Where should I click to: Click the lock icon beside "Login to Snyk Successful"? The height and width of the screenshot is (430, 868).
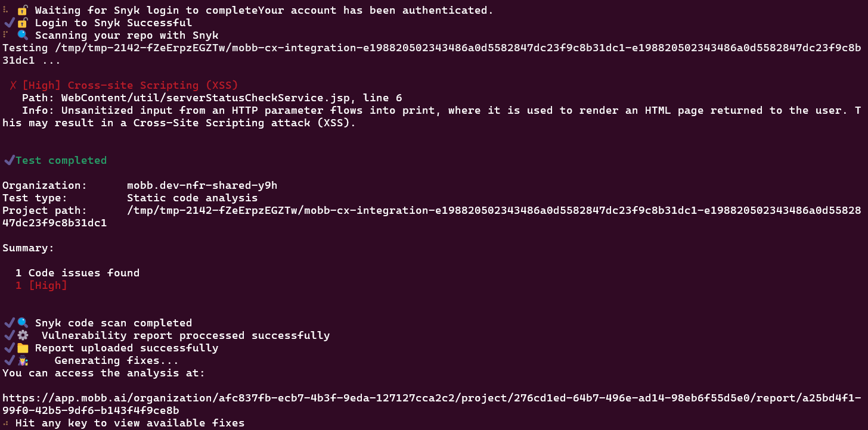(23, 23)
